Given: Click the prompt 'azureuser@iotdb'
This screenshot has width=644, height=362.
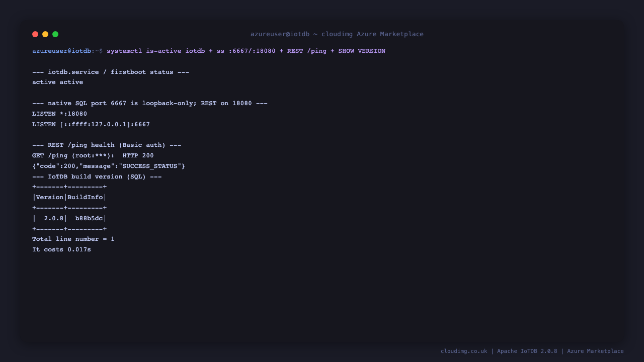Looking at the screenshot, I should (x=62, y=51).
